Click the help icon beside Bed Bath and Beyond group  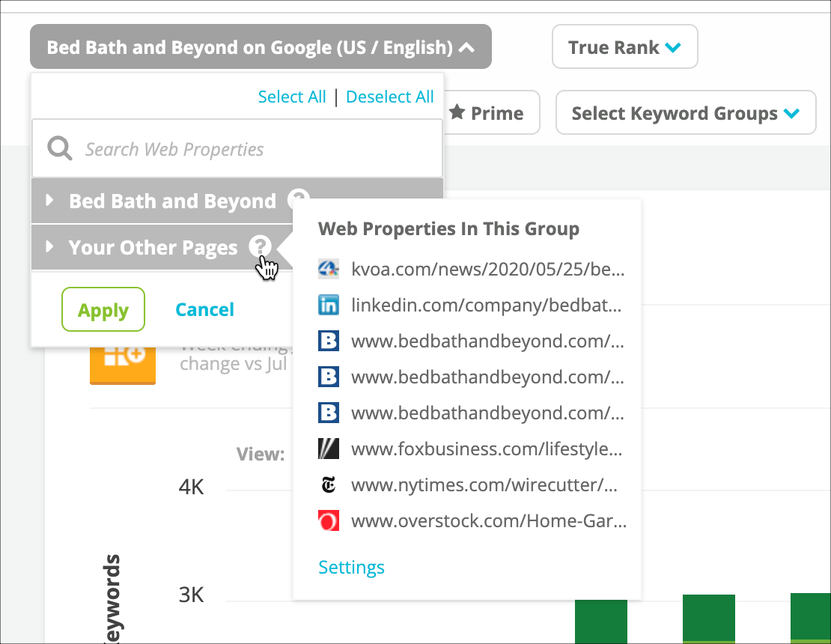tap(298, 199)
